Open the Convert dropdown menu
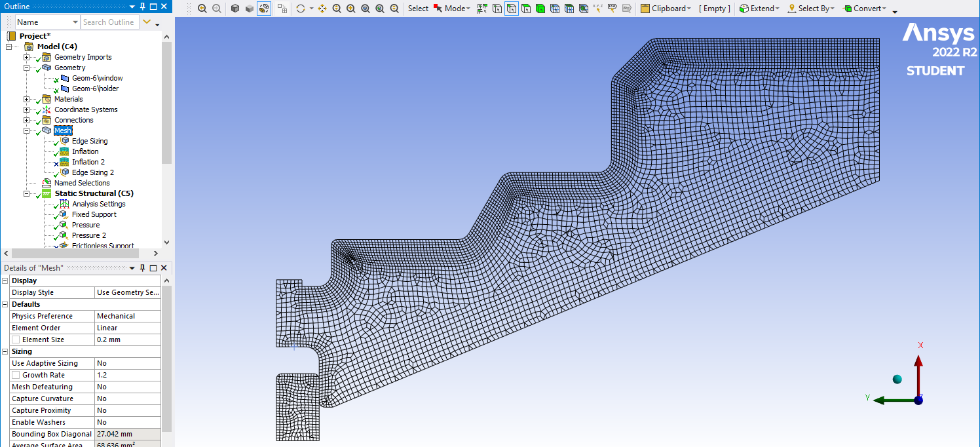980x447 pixels. tap(865, 9)
